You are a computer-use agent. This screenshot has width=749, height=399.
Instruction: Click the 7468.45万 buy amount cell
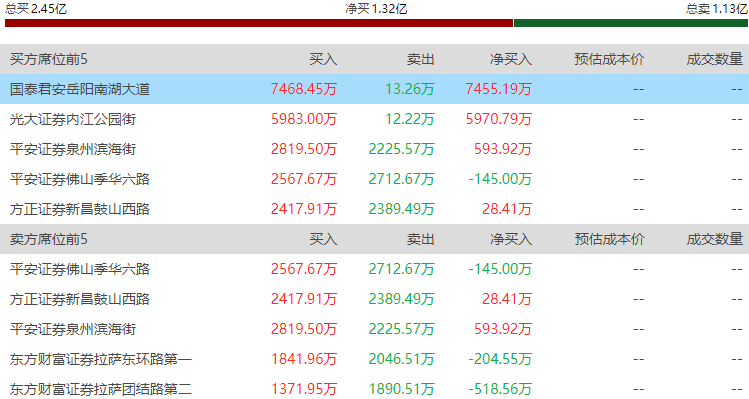tap(304, 89)
